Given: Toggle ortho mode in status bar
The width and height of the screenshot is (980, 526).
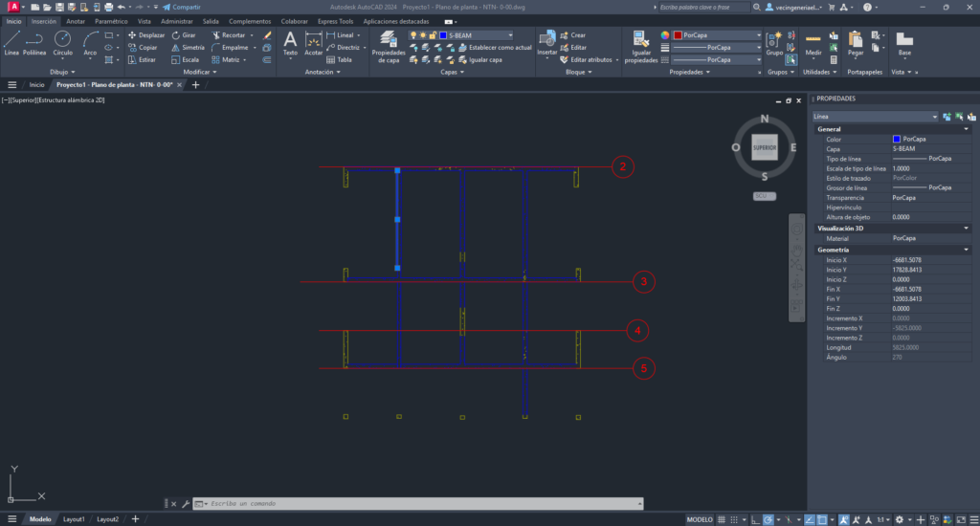Looking at the screenshot, I should click(755, 519).
